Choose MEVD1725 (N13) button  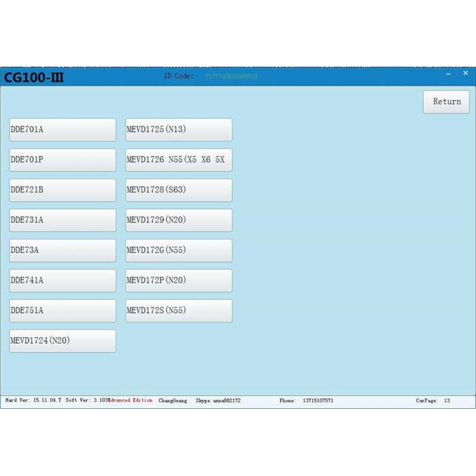178,130
